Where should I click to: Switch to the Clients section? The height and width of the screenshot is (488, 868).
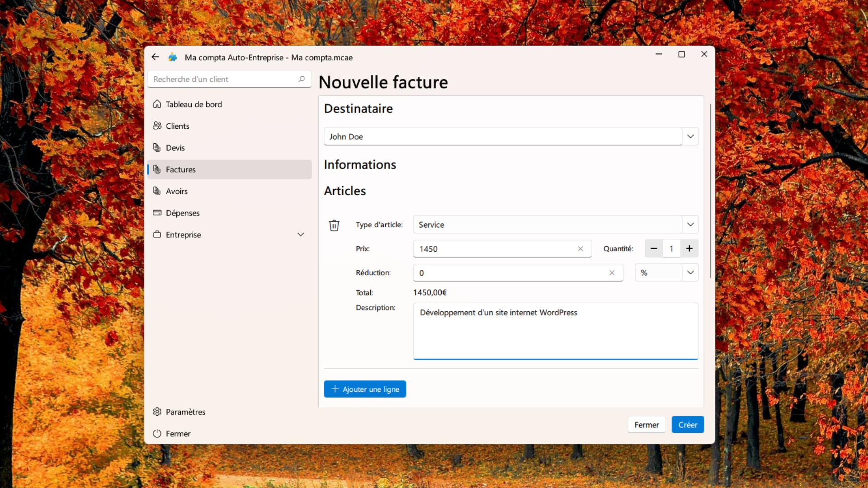[x=177, y=126]
